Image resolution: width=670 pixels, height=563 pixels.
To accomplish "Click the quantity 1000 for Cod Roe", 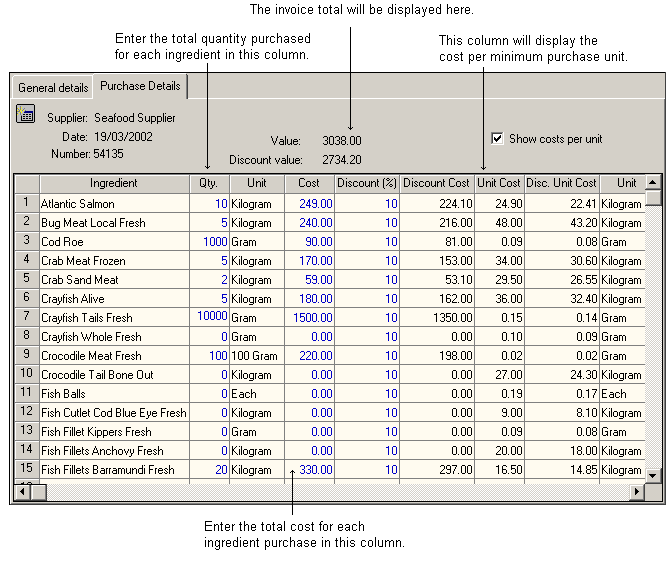I will (x=209, y=242).
